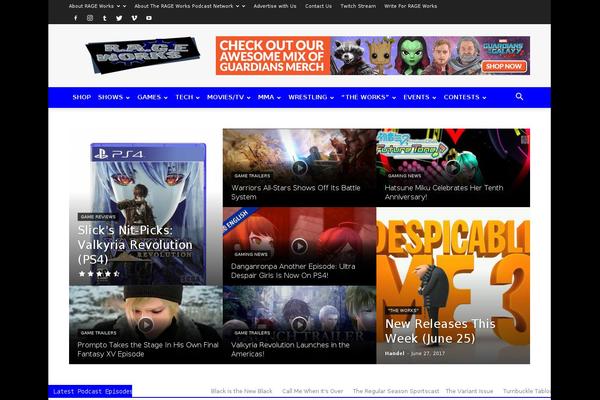Expand the MMA menu

(x=269, y=97)
